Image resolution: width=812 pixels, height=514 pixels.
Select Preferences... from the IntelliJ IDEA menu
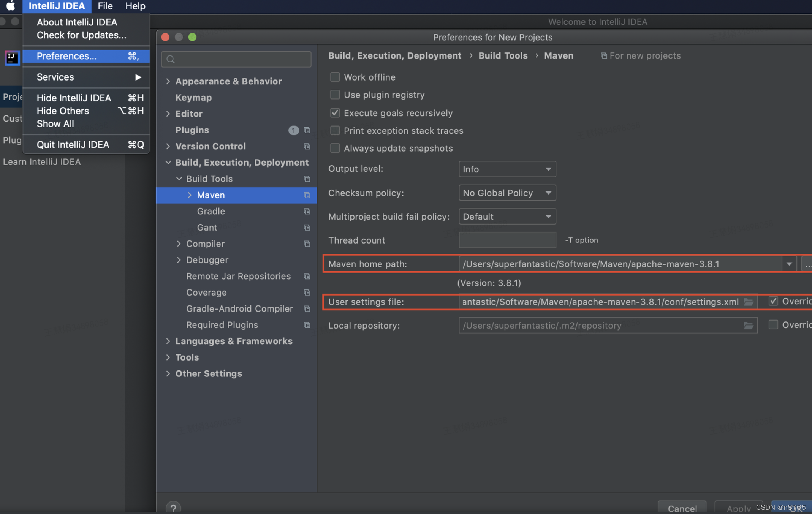click(x=66, y=56)
